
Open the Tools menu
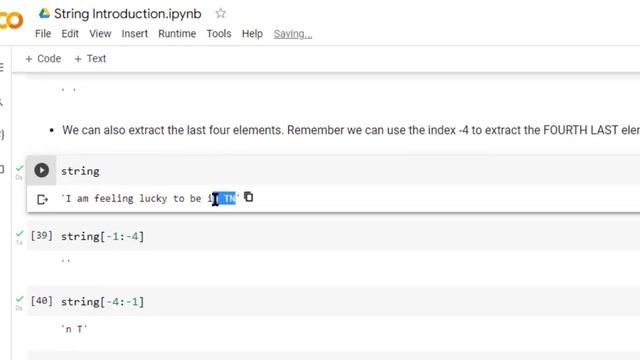click(219, 34)
